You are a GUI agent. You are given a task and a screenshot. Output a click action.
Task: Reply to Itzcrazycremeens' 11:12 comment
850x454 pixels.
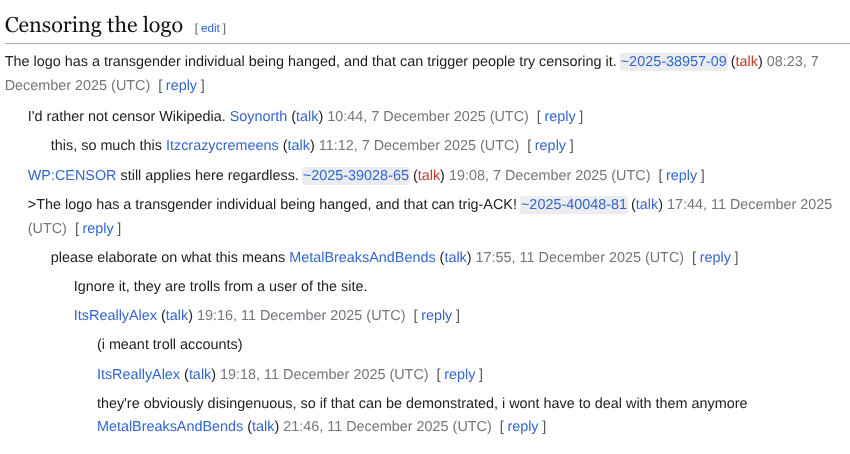[x=550, y=145]
